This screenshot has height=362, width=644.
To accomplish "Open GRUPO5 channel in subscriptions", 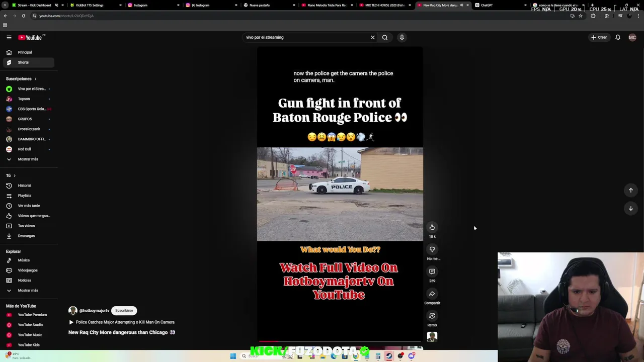I will pyautogui.click(x=29, y=119).
